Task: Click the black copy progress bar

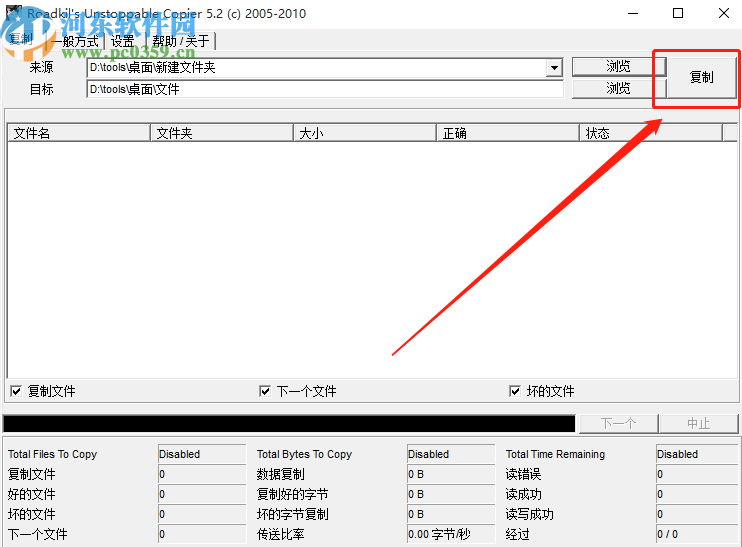Action: click(289, 423)
